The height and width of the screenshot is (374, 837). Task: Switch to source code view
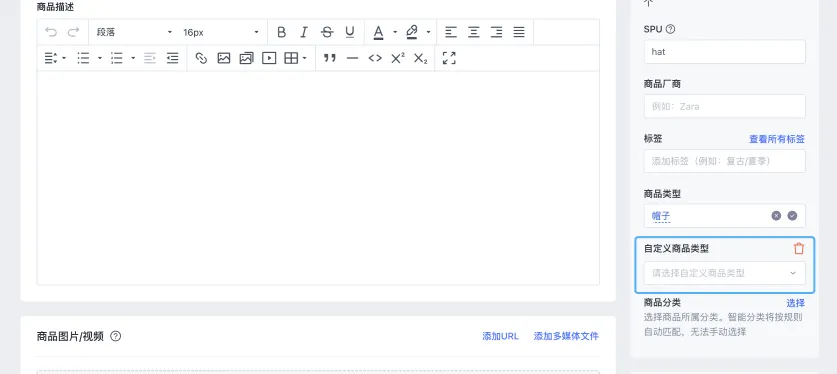(x=375, y=58)
